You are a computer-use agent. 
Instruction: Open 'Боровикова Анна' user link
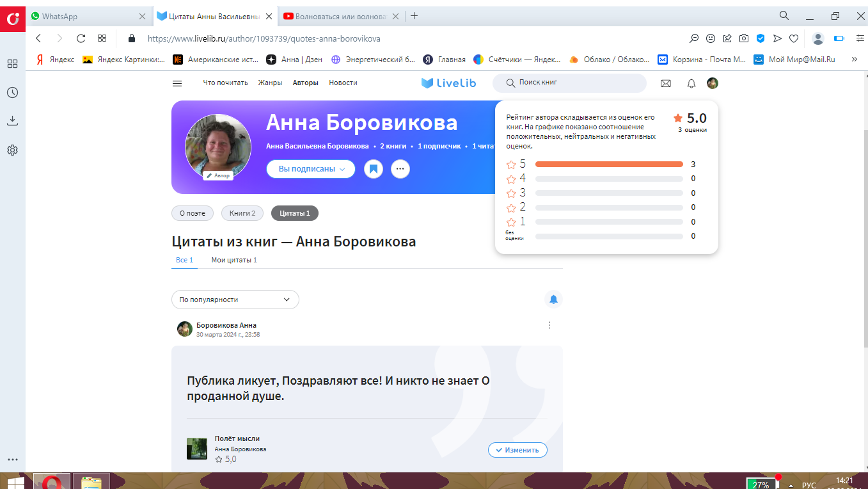coord(226,325)
